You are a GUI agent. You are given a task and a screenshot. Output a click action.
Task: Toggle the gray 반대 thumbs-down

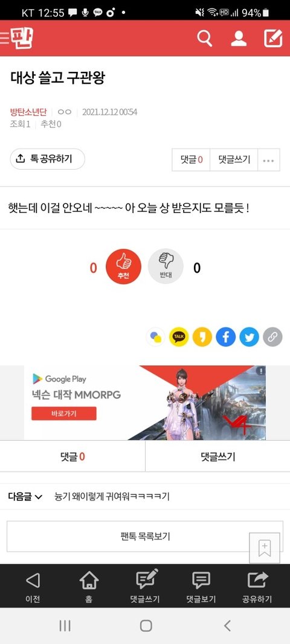click(166, 266)
